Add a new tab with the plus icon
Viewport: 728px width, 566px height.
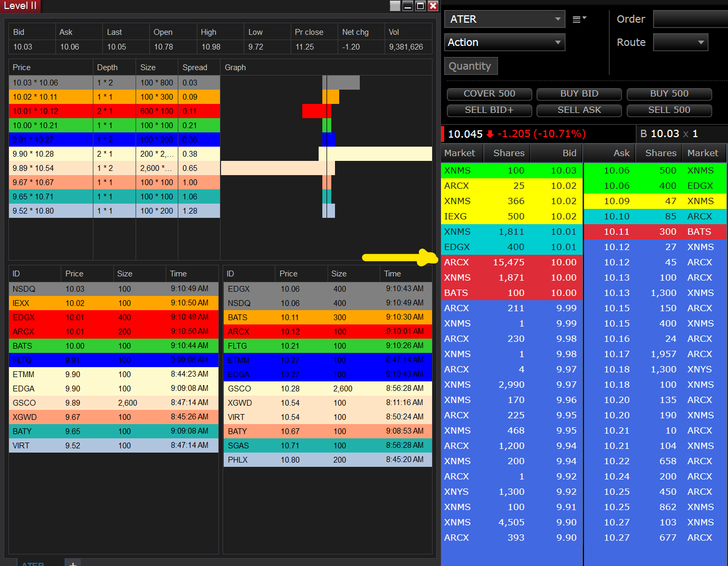point(73,563)
